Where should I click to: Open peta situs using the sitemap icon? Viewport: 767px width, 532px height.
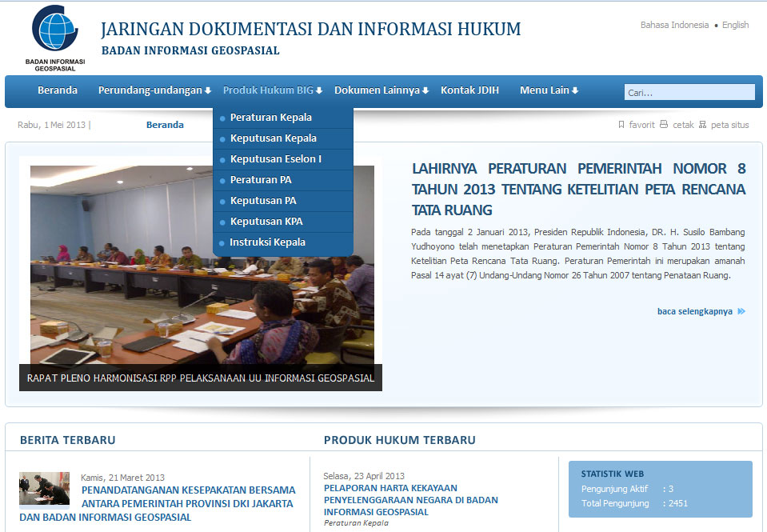tap(702, 125)
